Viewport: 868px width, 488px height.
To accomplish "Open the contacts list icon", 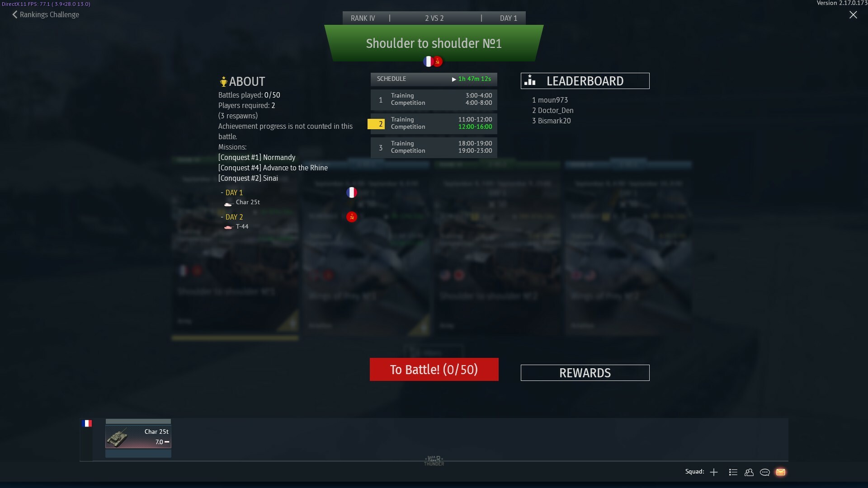I will coord(749,472).
